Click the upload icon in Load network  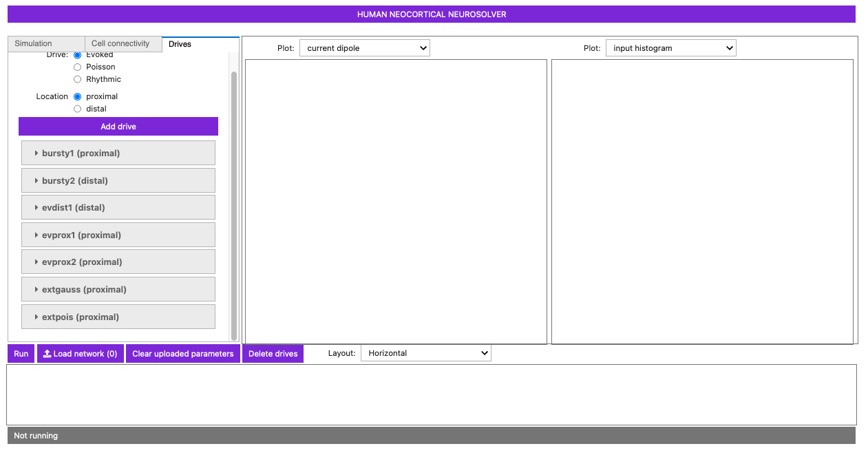[x=47, y=354]
